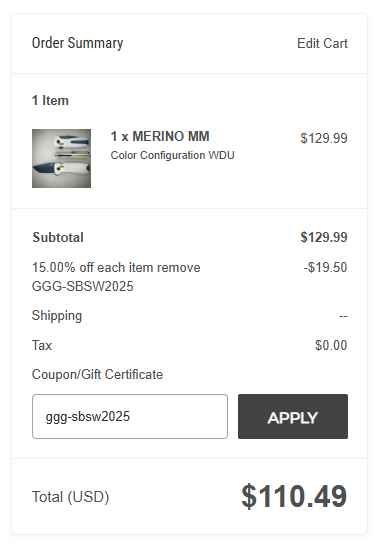Image resolution: width=386 pixels, height=558 pixels.
Task: Select the $110.49 order total
Action: pyautogui.click(x=294, y=496)
